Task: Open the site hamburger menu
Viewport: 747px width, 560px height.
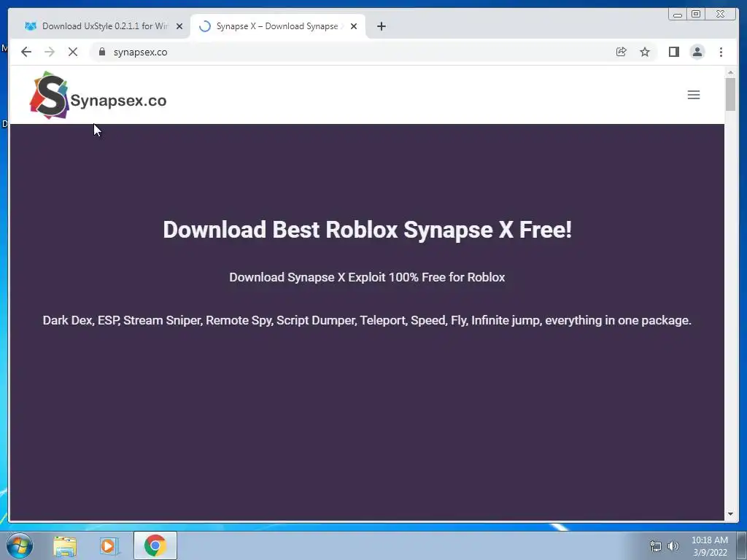Action: tap(694, 95)
